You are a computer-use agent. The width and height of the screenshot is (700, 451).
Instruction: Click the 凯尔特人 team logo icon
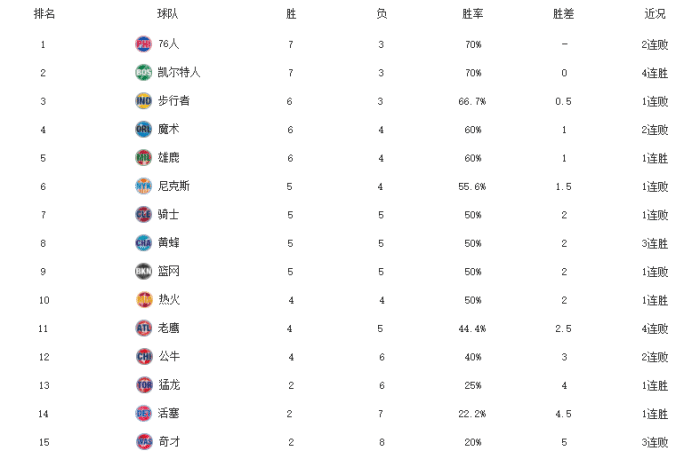click(143, 72)
